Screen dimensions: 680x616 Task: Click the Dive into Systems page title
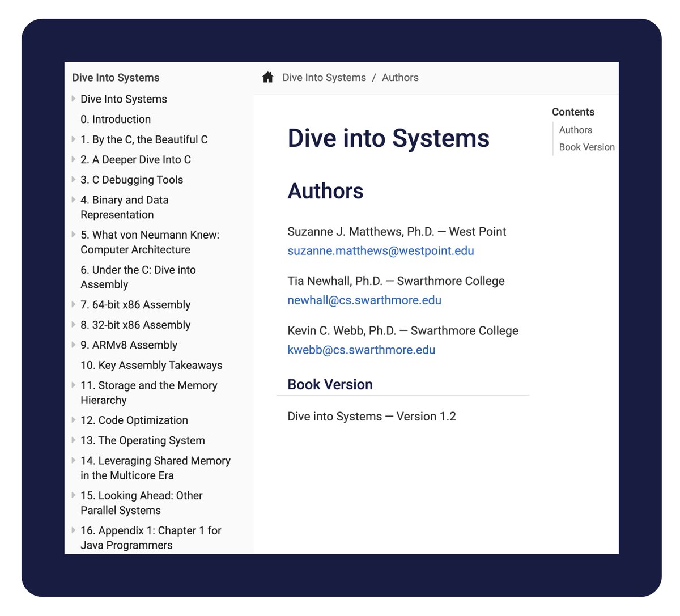(x=388, y=138)
